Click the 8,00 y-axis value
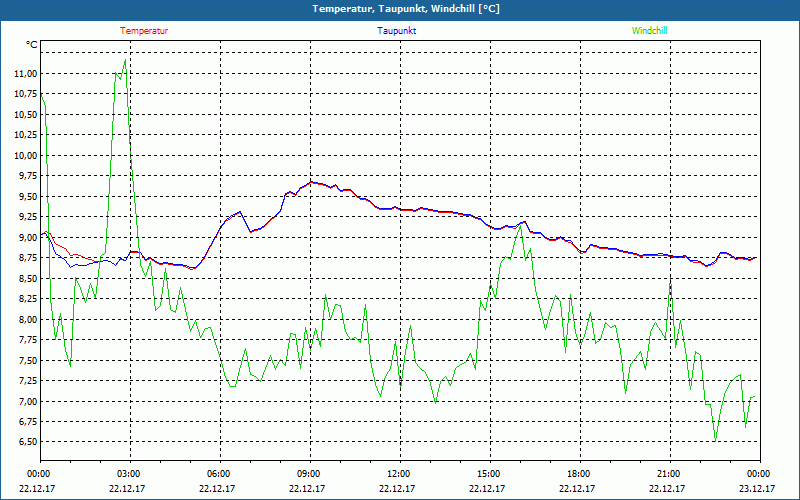The width and height of the screenshot is (800, 500). 29,319
